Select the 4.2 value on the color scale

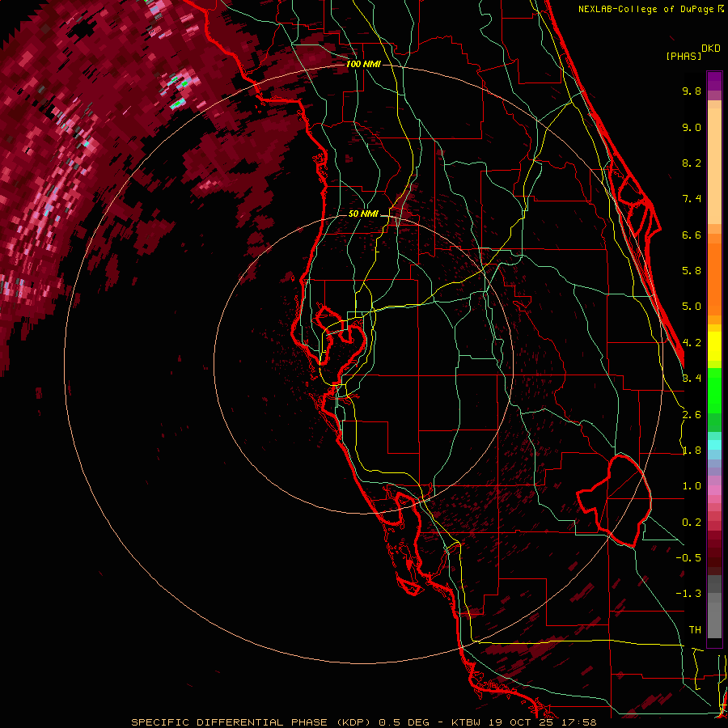coord(692,343)
